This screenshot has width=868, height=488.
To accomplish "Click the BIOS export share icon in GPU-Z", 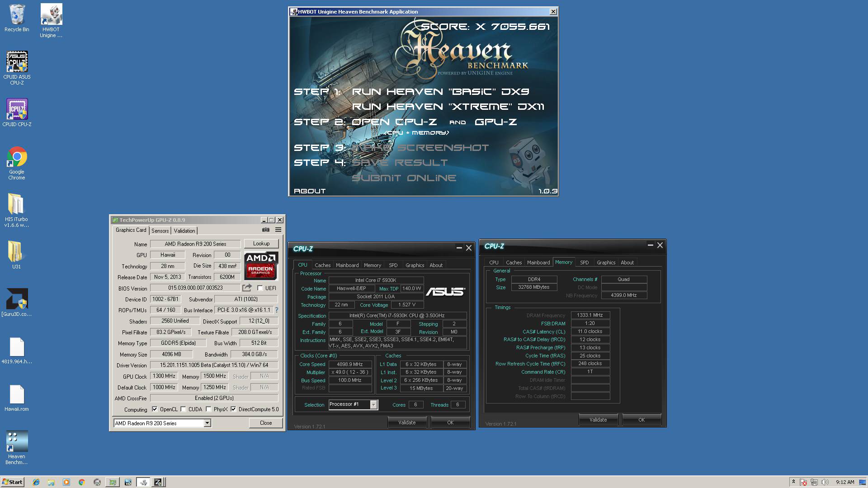I will 247,288.
